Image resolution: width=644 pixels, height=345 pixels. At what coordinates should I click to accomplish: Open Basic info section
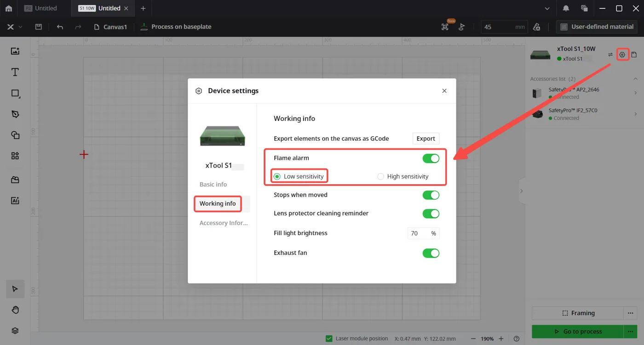pyautogui.click(x=213, y=184)
